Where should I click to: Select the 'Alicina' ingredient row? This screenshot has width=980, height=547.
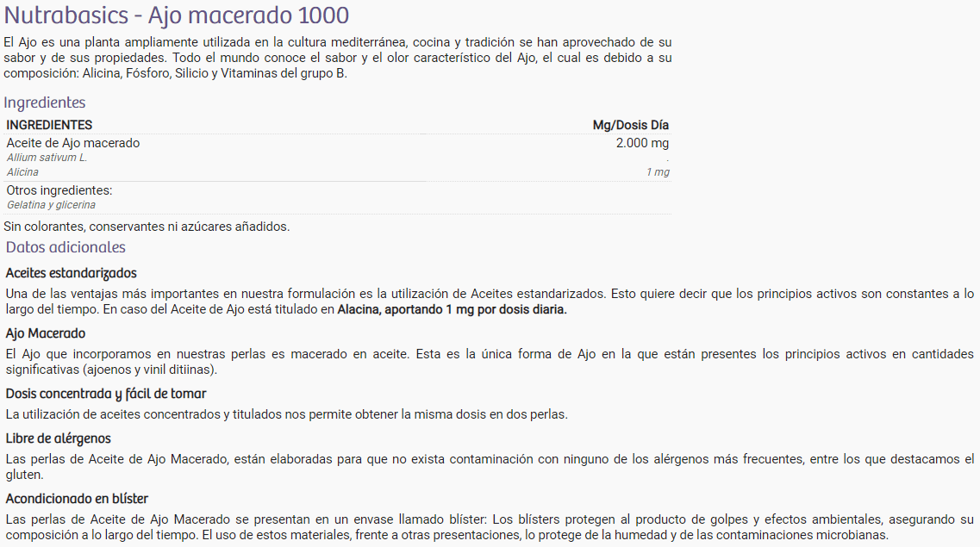(338, 171)
